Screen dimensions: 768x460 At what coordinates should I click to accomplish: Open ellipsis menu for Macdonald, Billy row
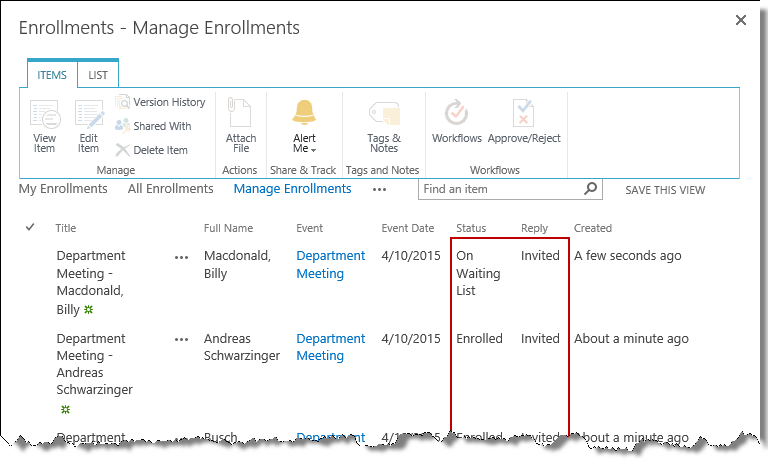pos(181,257)
